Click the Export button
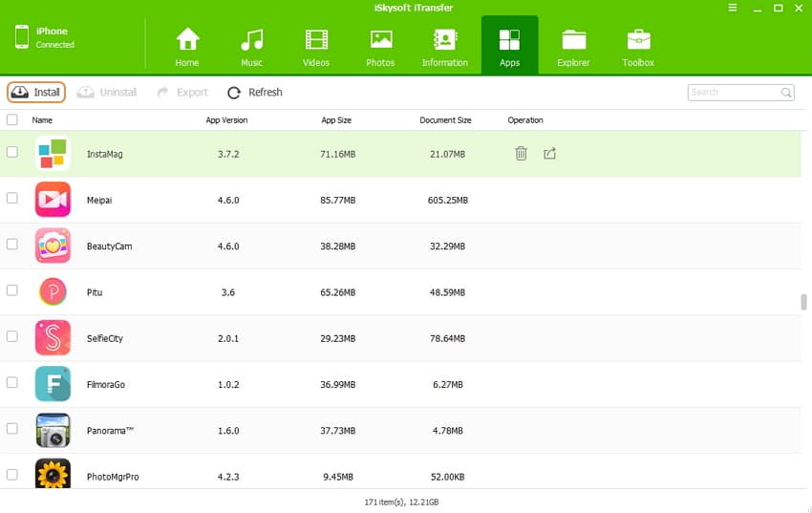The image size is (812, 513). tap(182, 92)
